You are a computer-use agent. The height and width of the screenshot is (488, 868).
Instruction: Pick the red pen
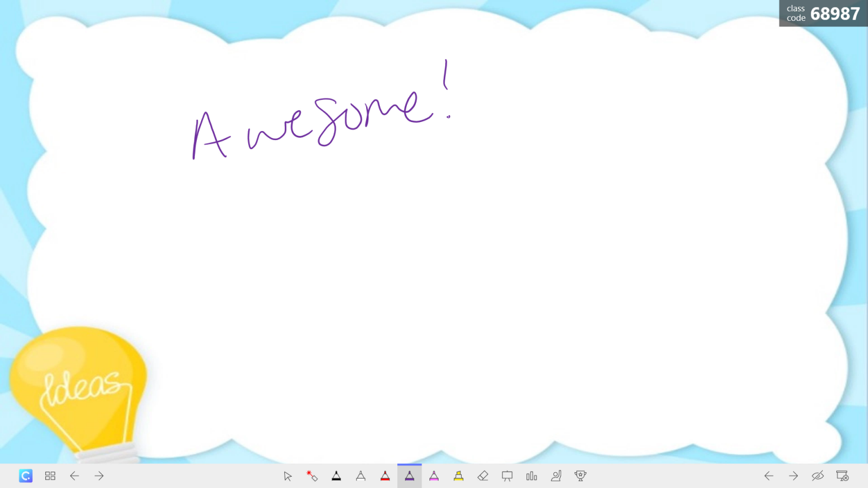pyautogui.click(x=385, y=476)
